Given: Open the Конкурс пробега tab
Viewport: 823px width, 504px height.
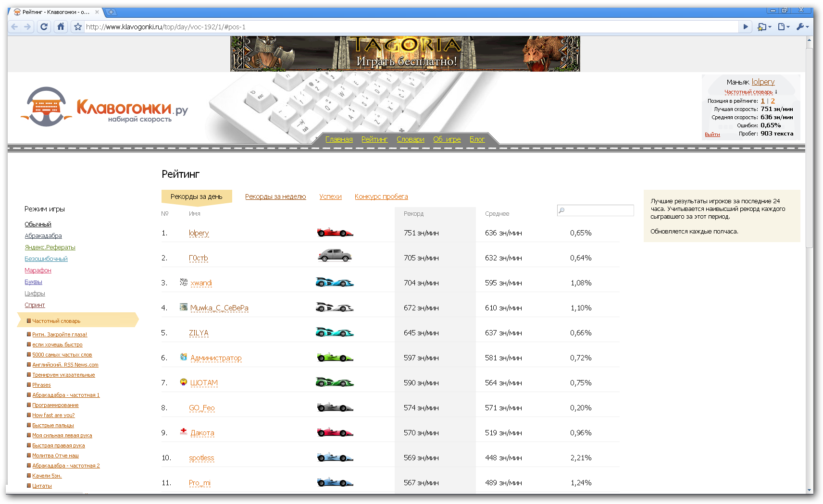Looking at the screenshot, I should (381, 197).
